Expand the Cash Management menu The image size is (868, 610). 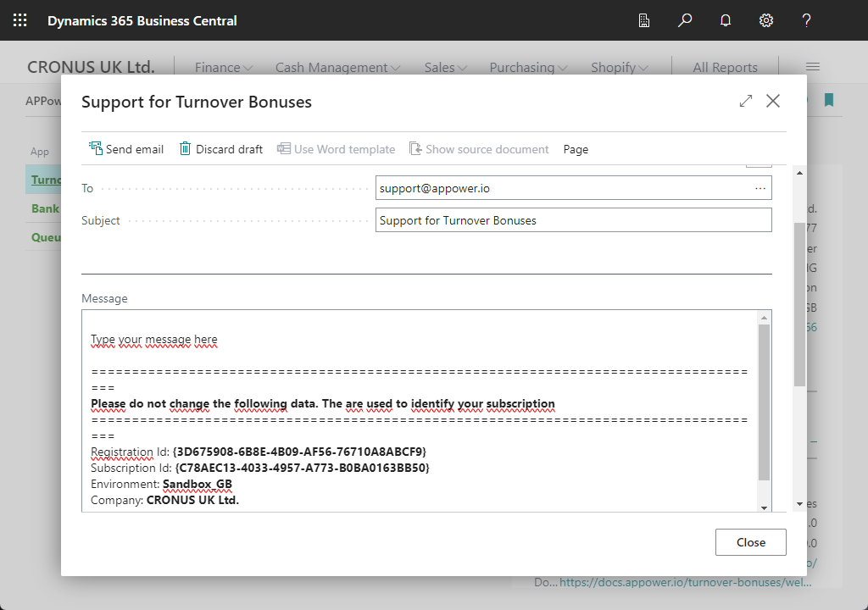337,68
